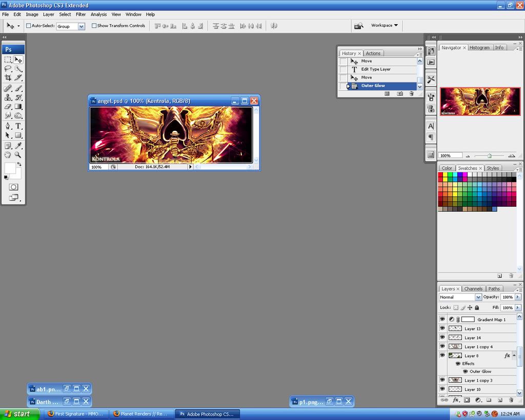Switch to the Histogram tab
This screenshot has height=420, width=525.
[479, 48]
